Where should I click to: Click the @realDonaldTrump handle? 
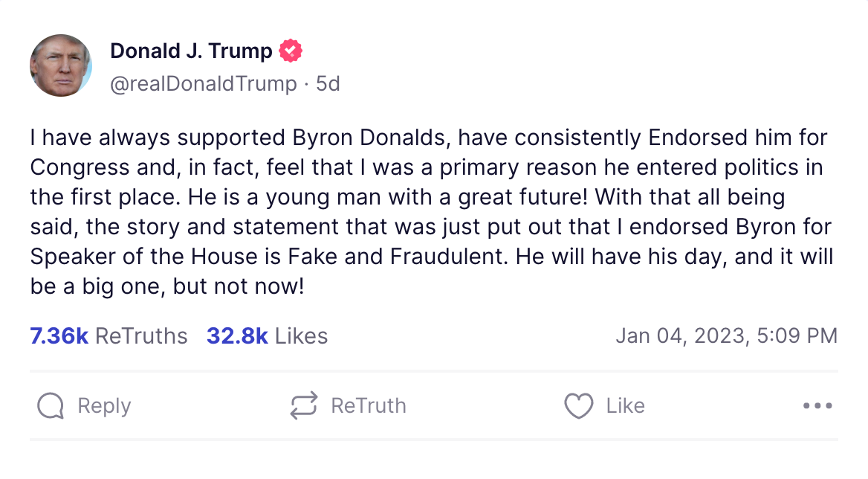(204, 84)
